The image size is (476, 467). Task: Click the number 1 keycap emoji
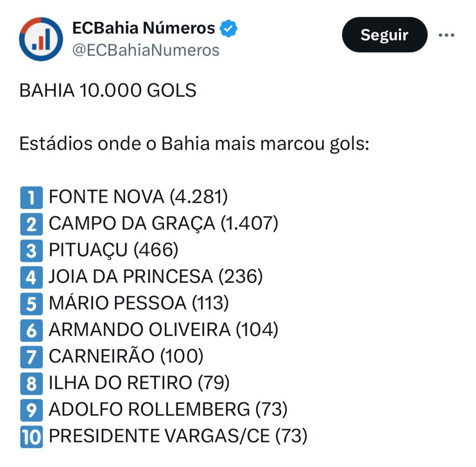(32, 198)
